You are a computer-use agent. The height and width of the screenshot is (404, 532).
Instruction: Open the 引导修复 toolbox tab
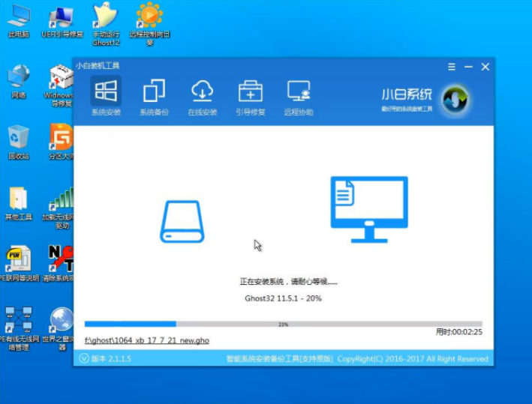pyautogui.click(x=251, y=97)
